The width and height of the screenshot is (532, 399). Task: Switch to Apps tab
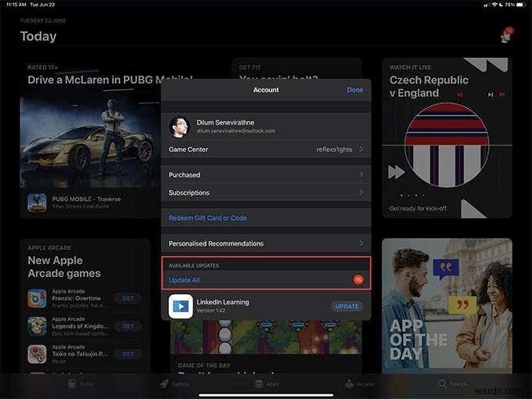pyautogui.click(x=266, y=384)
